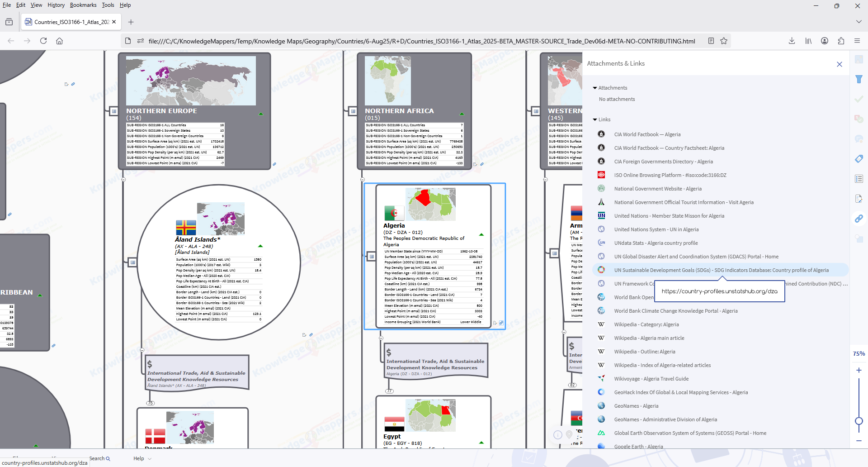Image resolution: width=868 pixels, height=467 pixels.
Task: Toggle the Northern Europe node collapse box
Action: click(114, 111)
